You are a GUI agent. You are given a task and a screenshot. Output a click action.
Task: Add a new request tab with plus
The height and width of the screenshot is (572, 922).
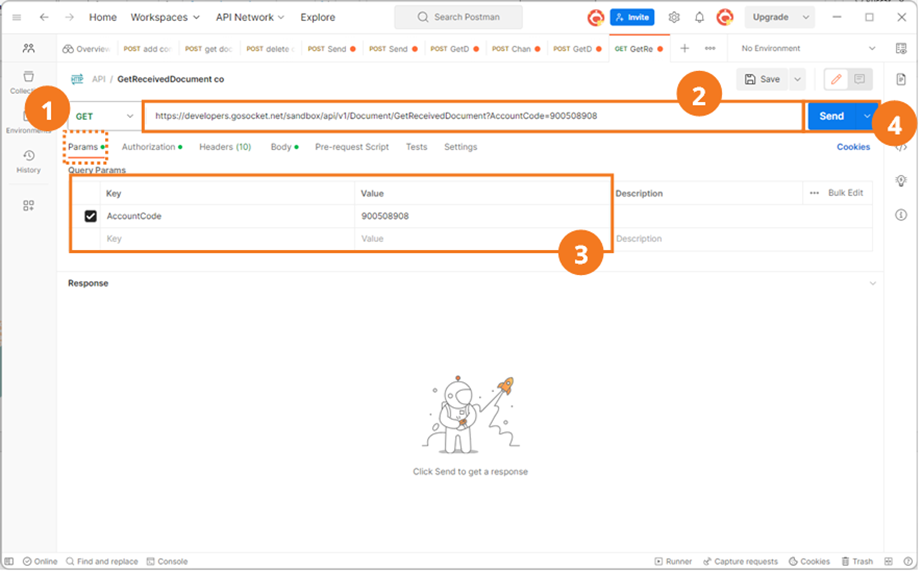(684, 48)
